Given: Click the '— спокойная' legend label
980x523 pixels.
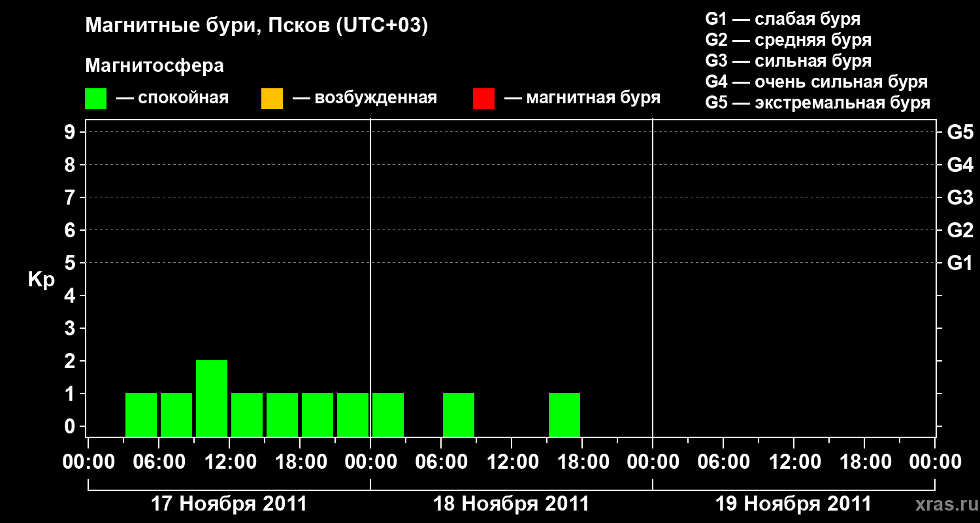Looking at the screenshot, I should pyautogui.click(x=172, y=98).
